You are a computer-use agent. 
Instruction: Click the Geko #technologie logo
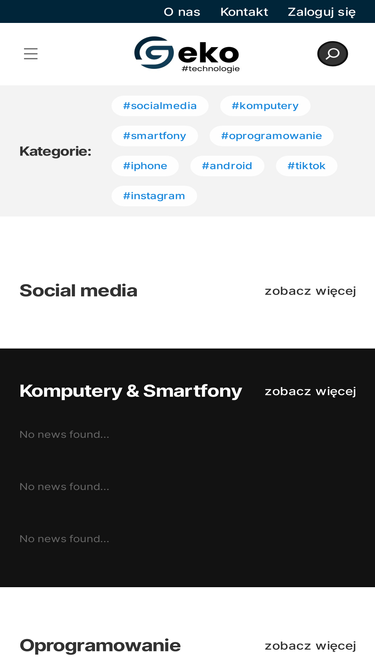[187, 54]
